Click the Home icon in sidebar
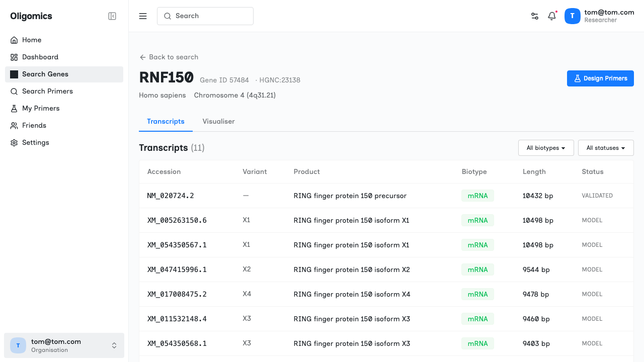The height and width of the screenshot is (362, 644). 14,40
